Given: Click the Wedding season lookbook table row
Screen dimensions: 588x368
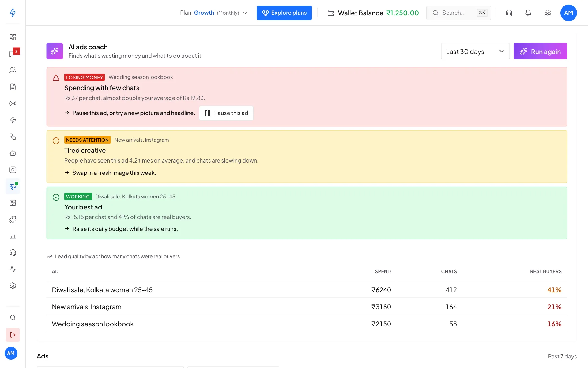Looking at the screenshot, I should click(307, 324).
